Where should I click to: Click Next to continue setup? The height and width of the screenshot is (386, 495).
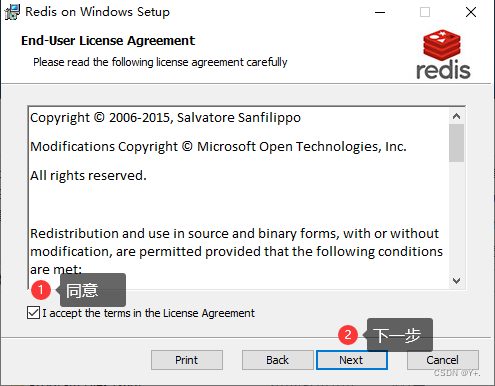[352, 360]
